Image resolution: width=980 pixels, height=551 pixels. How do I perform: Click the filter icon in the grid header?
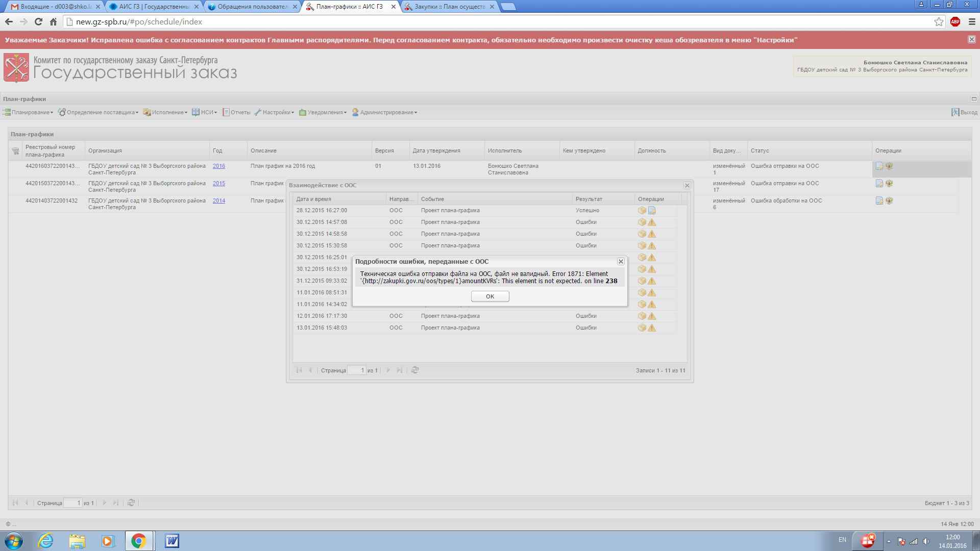tap(15, 151)
